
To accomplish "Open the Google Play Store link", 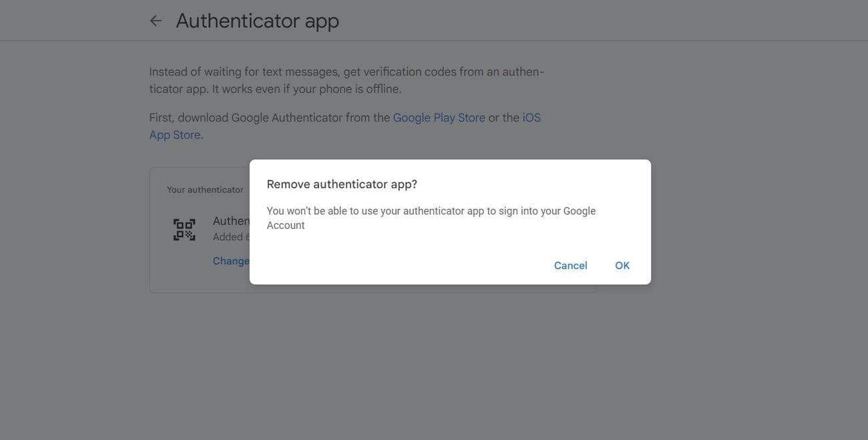I will point(439,118).
